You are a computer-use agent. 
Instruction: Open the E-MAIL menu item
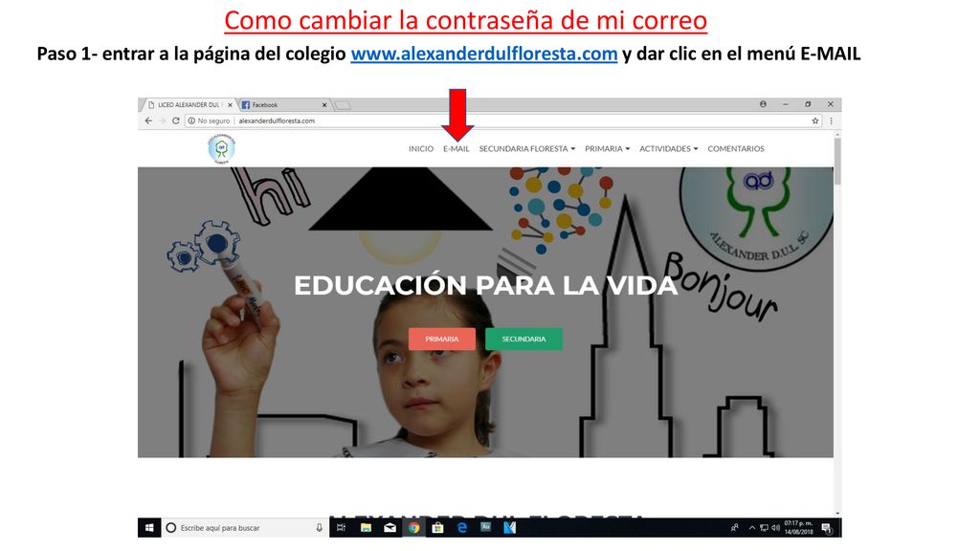coord(457,148)
